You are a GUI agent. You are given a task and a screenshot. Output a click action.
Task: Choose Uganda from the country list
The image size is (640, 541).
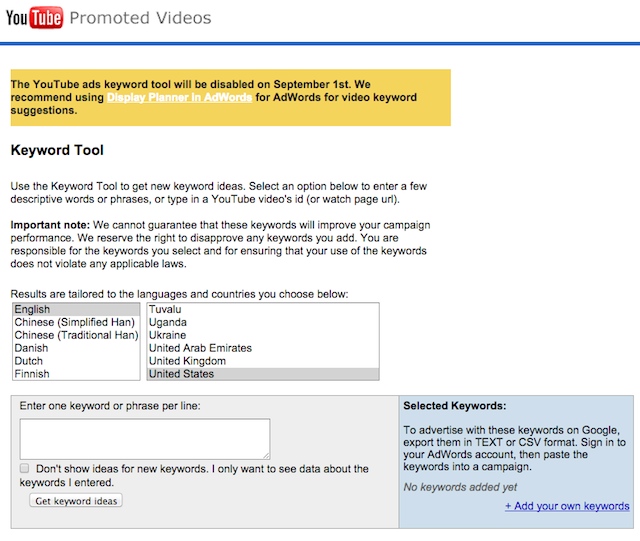coord(263,322)
